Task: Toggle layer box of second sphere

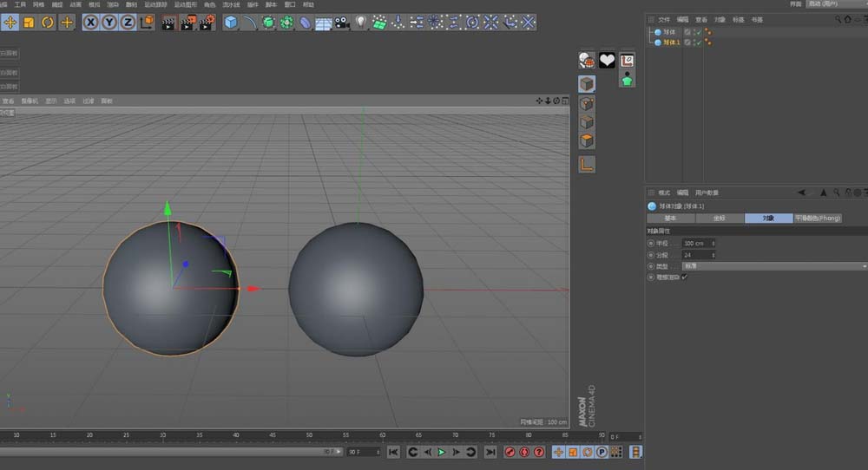Action: (x=687, y=42)
